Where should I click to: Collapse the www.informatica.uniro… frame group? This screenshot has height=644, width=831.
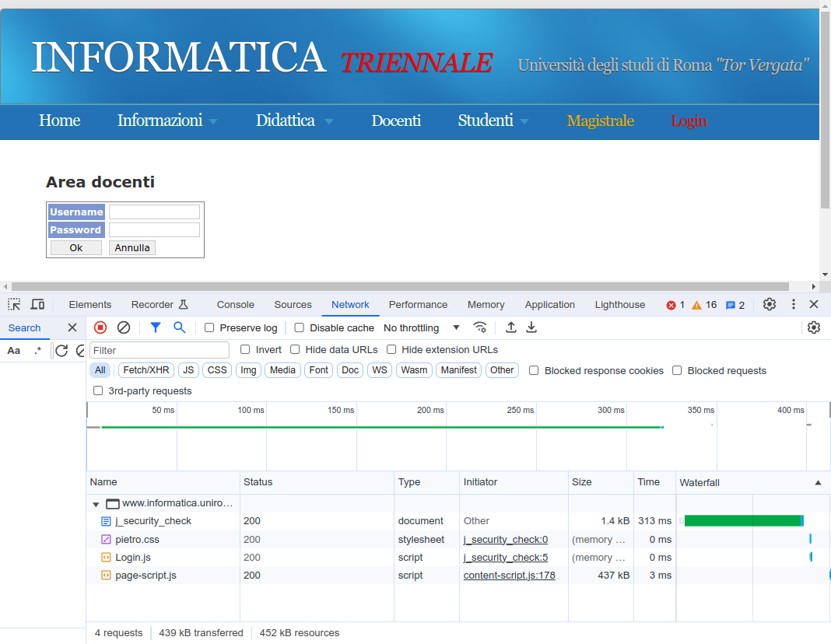(x=96, y=504)
